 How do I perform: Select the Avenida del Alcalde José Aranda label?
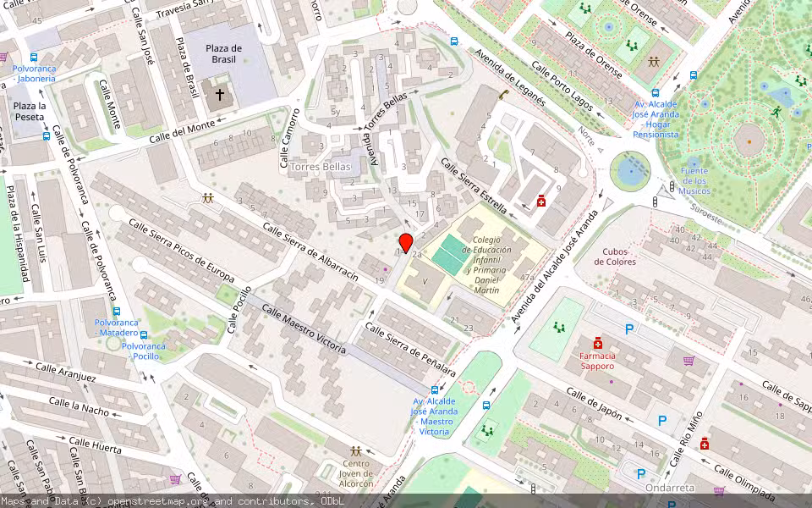coord(555,266)
